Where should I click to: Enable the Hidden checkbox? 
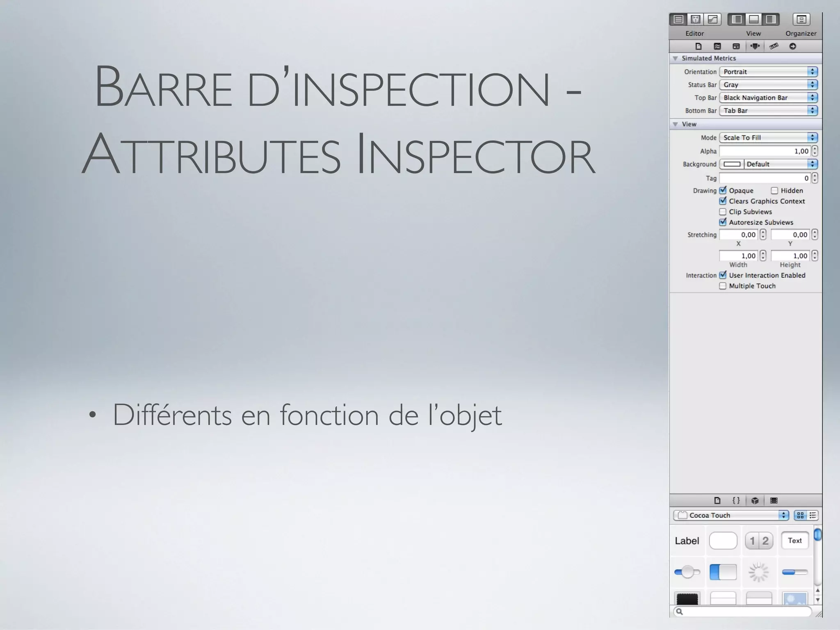[774, 191]
